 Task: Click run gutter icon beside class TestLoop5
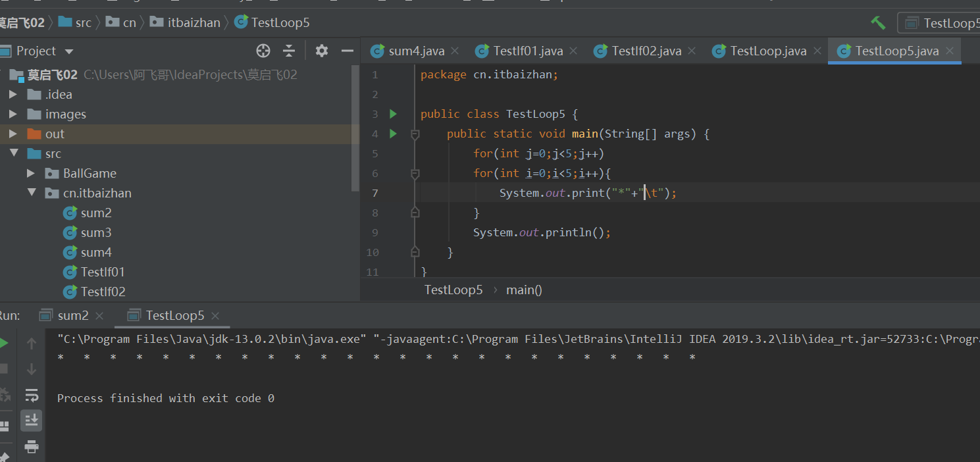click(393, 115)
